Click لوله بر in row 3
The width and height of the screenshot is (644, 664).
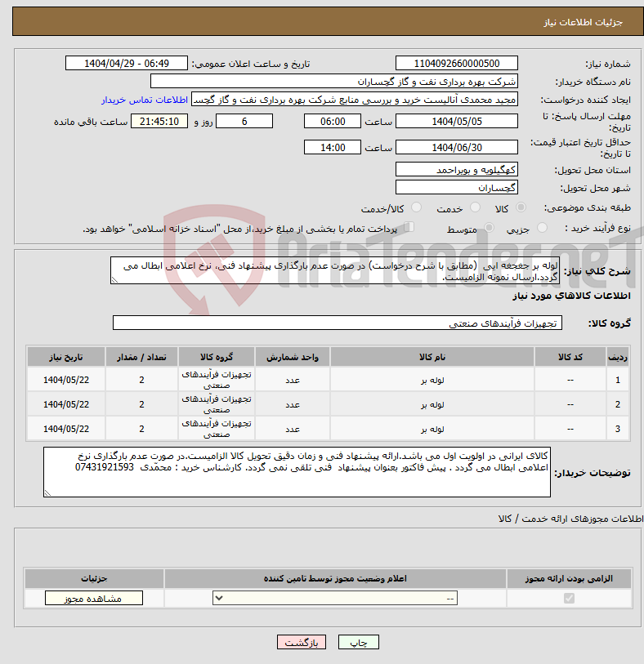(432, 430)
